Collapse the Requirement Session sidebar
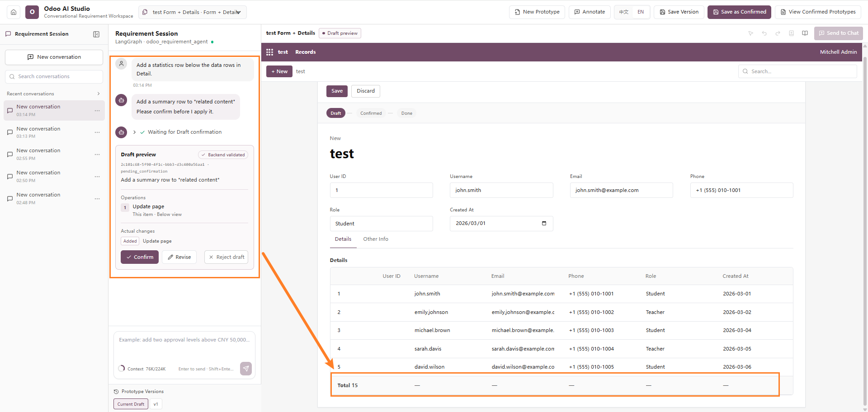 [x=96, y=34]
